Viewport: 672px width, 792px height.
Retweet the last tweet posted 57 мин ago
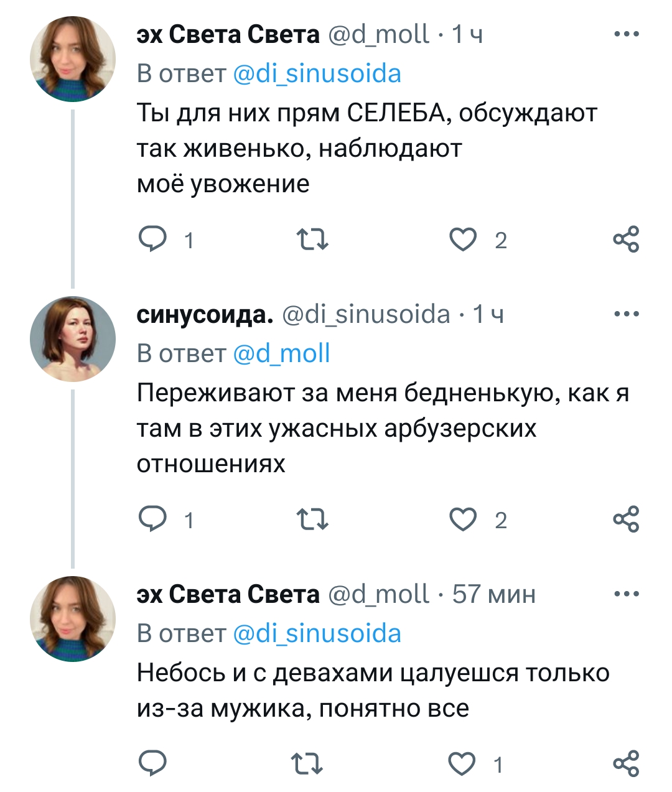pyautogui.click(x=308, y=764)
